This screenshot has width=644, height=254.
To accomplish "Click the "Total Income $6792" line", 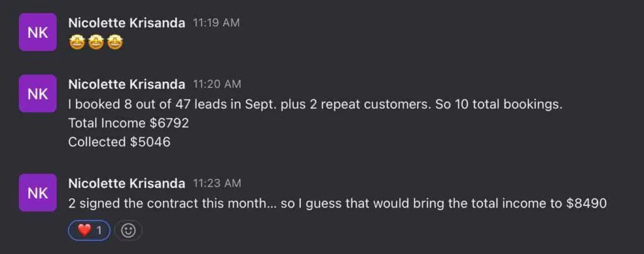I will 128,123.
